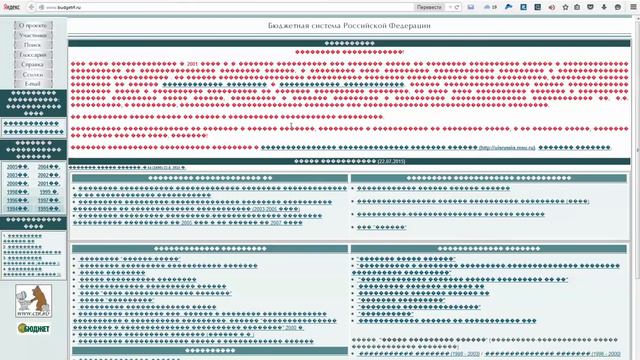640x360 pixels.
Task: Open the browser hamburger menu
Action: (x=633, y=7)
